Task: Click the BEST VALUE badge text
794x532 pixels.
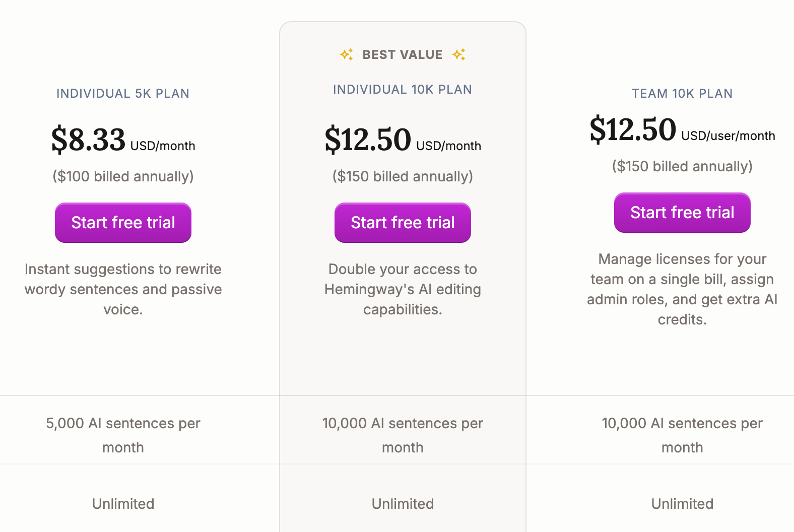Action: [402, 54]
